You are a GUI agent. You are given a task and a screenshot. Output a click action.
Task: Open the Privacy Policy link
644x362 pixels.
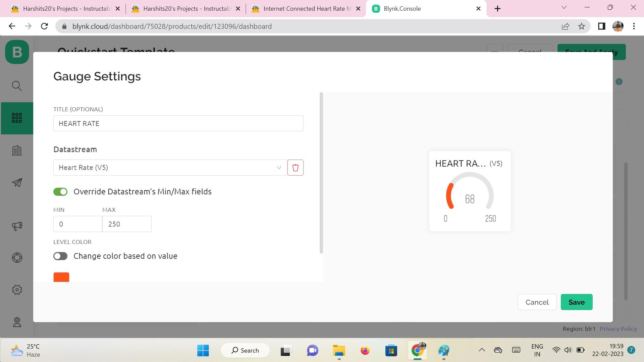tap(618, 329)
